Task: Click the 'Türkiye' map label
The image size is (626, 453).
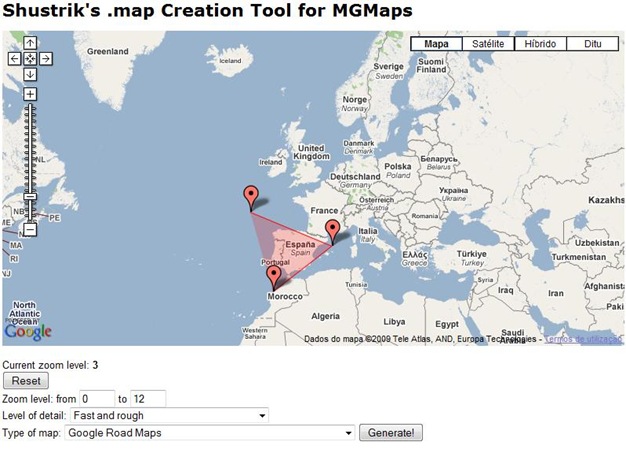Action: tap(471, 254)
